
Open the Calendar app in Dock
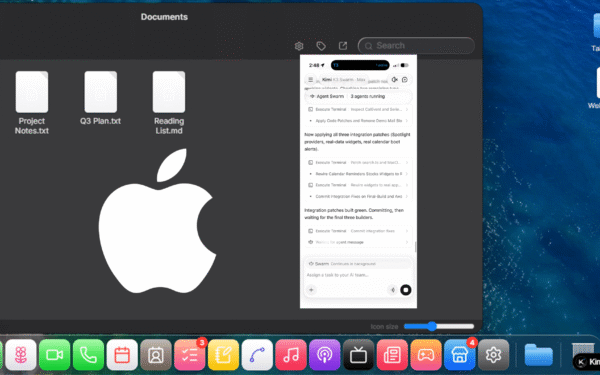pyautogui.click(x=122, y=355)
